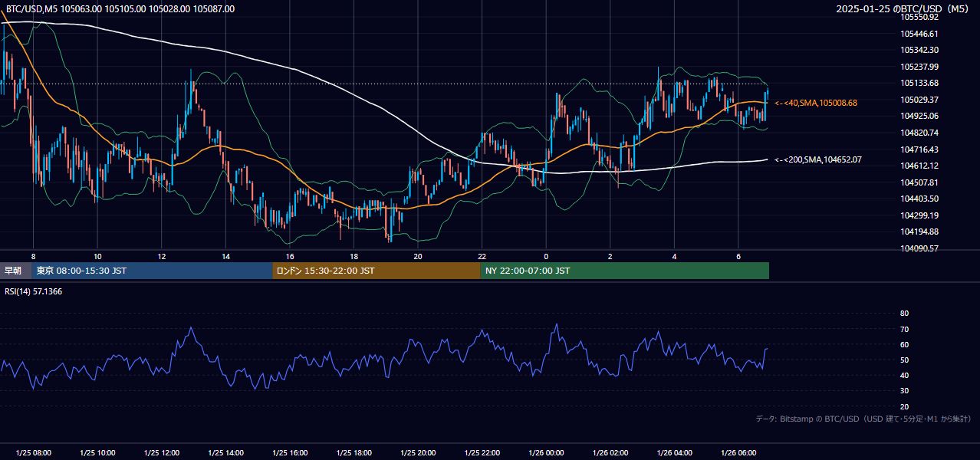980x460 pixels.
Task: Click RSI axis level 80
Action: coord(904,314)
